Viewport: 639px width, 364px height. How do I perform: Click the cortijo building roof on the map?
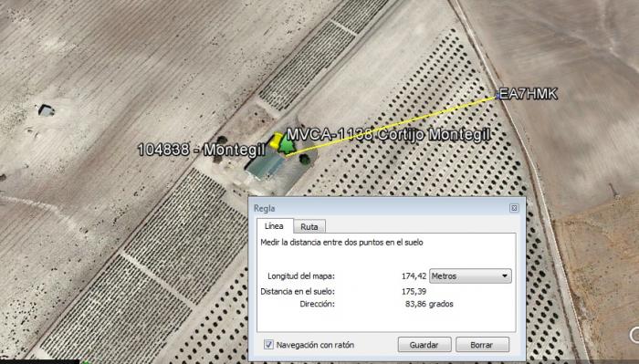tap(267, 166)
